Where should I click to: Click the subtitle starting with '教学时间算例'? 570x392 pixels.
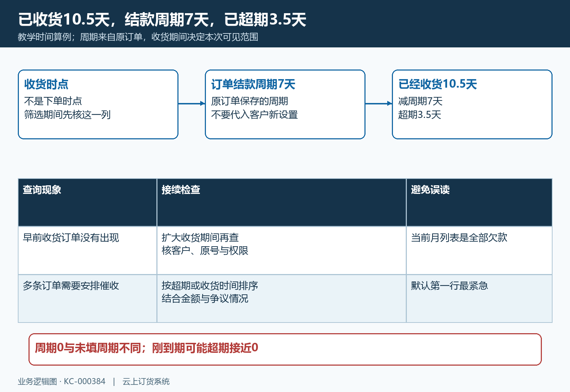(x=138, y=37)
